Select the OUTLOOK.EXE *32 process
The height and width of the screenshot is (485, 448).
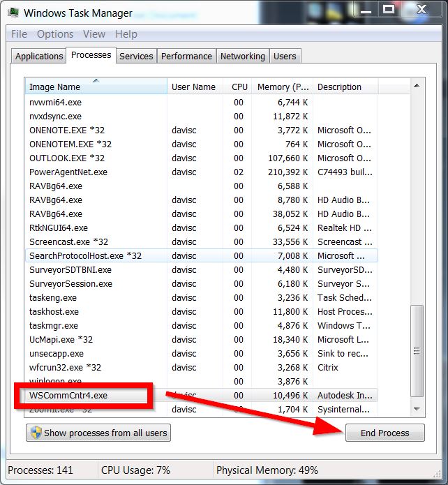tap(202, 158)
